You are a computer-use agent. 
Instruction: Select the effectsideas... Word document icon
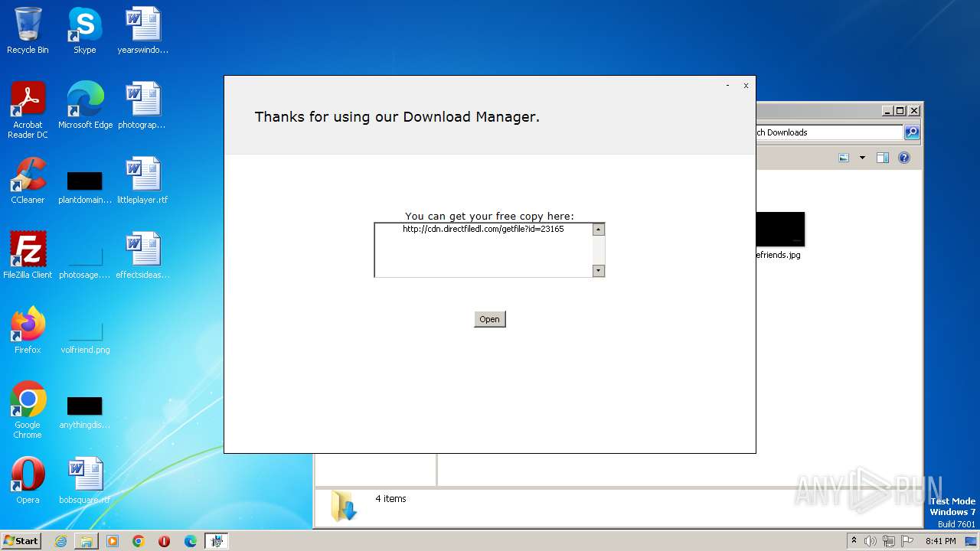pyautogui.click(x=142, y=256)
